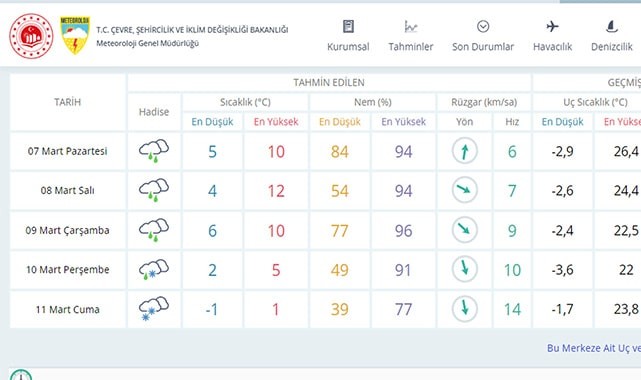Click the 'TARİH' column header
Viewport: 641px width, 380px height.
[67, 102]
